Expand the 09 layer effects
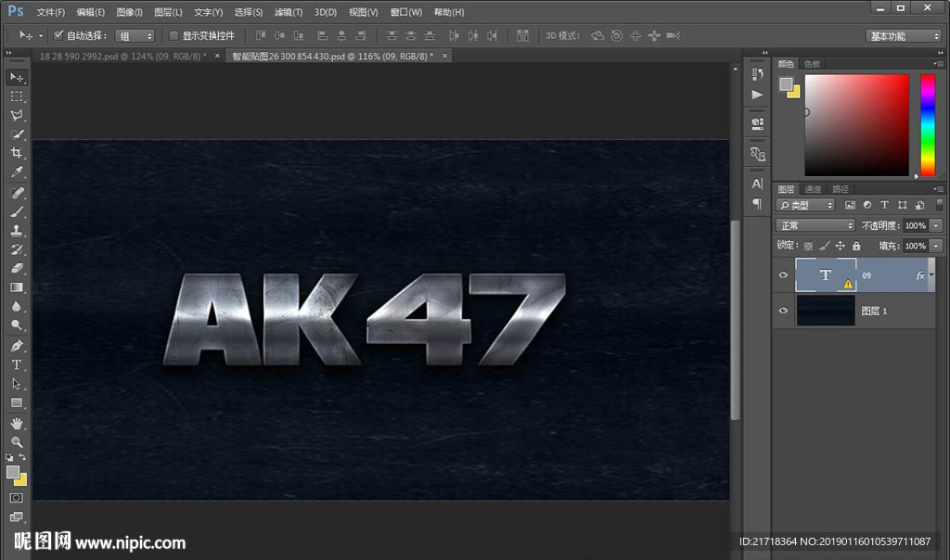 coord(931,274)
